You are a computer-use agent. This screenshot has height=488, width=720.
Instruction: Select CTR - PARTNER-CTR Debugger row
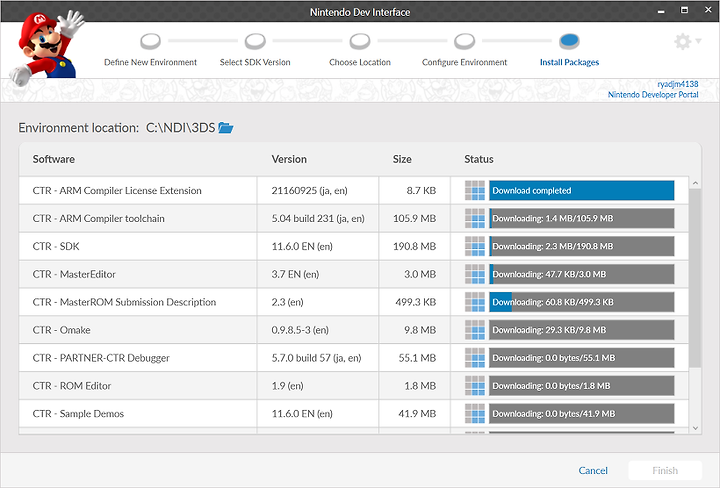(354, 358)
